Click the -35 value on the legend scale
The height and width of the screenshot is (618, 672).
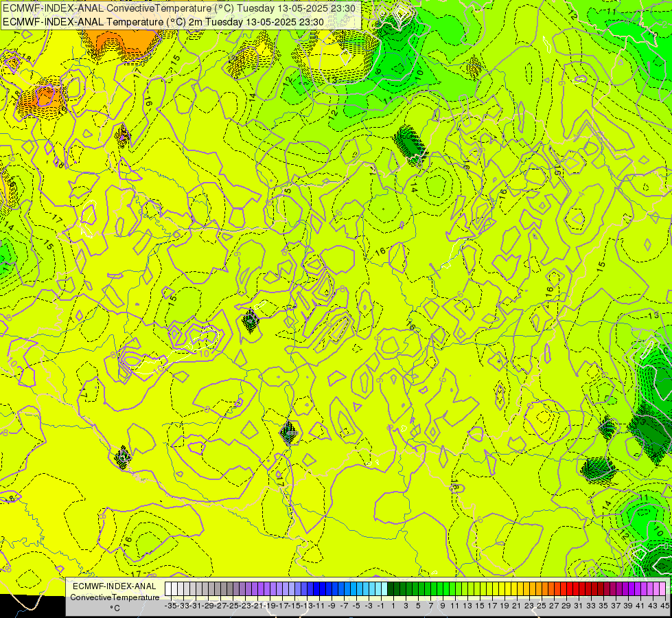click(x=170, y=606)
